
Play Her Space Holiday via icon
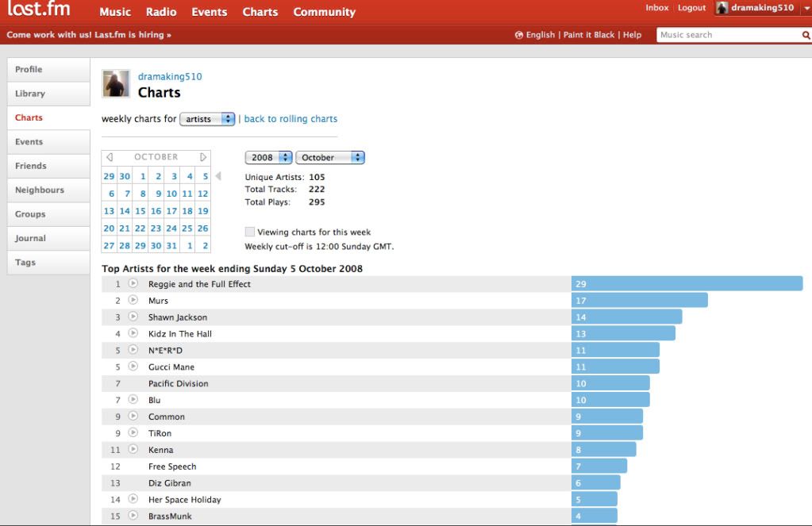pos(133,498)
